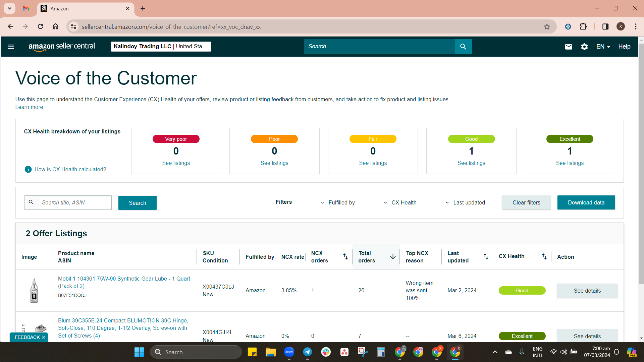Click See details for Blum Hinge listing
The image size is (644, 362).
[587, 336]
